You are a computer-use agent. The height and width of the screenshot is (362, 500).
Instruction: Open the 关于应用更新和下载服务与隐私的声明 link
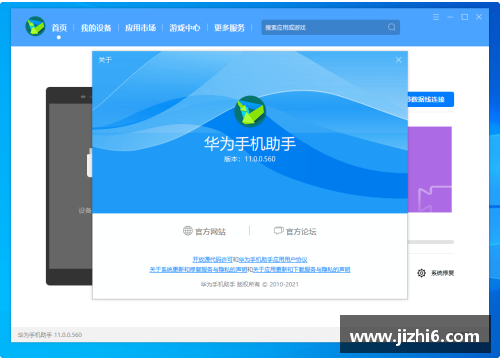(302, 269)
